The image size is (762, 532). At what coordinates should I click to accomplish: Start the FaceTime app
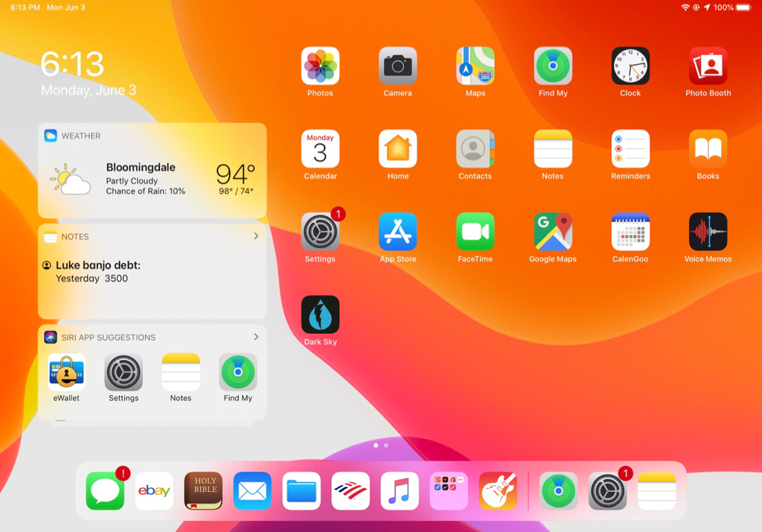click(475, 231)
